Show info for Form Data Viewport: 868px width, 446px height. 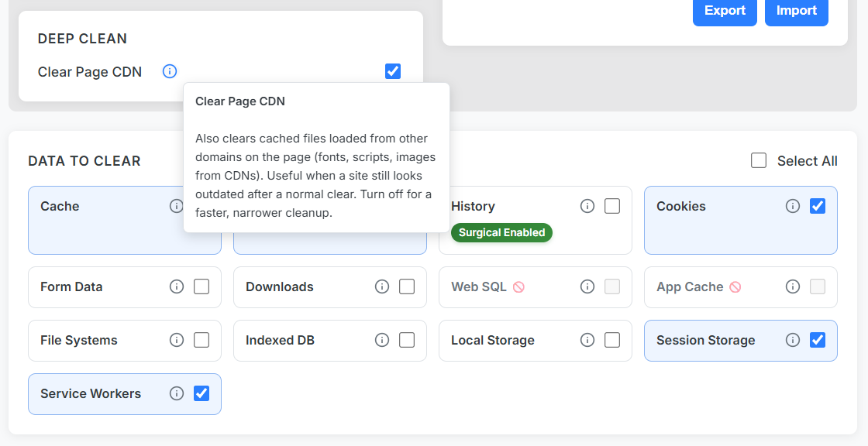point(177,286)
